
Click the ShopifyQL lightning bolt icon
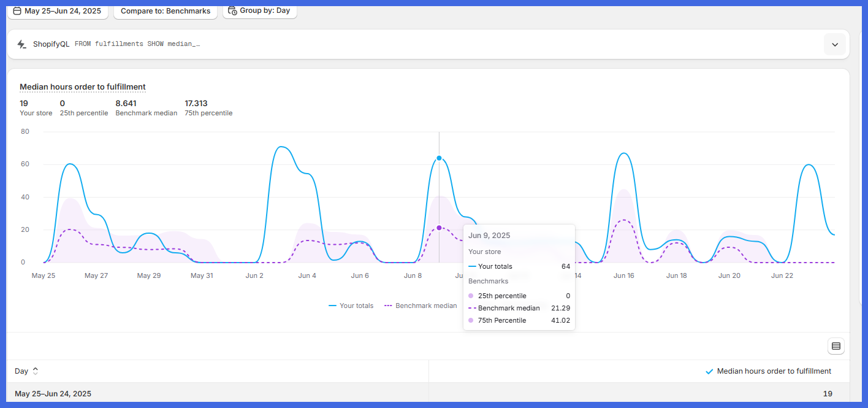click(21, 44)
